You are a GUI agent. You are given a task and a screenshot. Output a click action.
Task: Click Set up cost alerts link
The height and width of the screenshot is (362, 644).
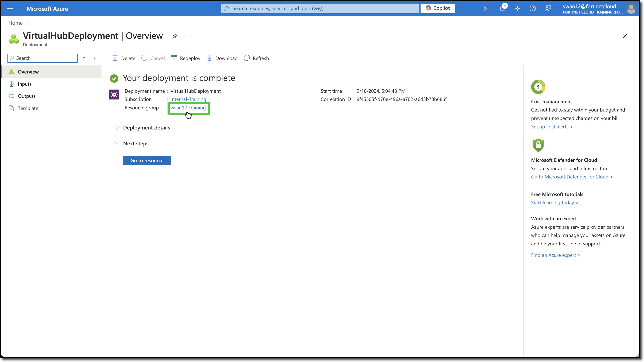click(552, 127)
